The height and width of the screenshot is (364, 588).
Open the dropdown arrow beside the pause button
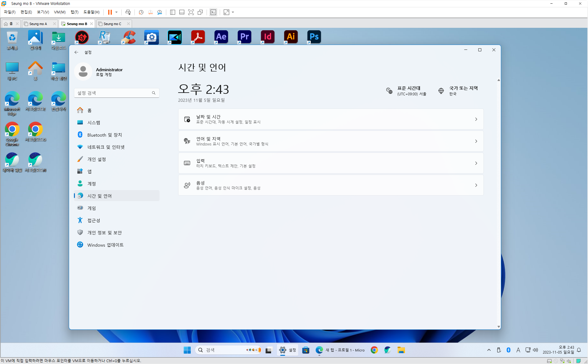[116, 12]
